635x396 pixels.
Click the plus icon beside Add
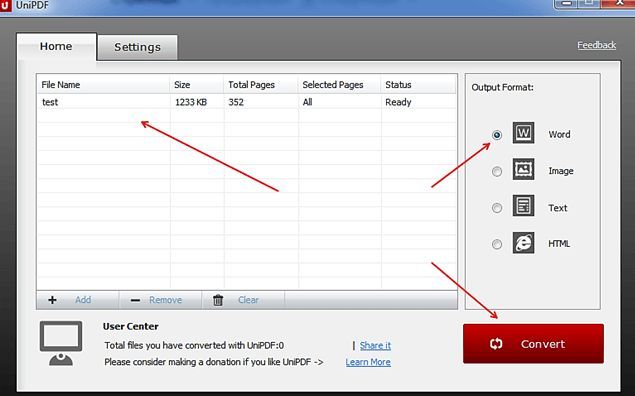coord(52,300)
